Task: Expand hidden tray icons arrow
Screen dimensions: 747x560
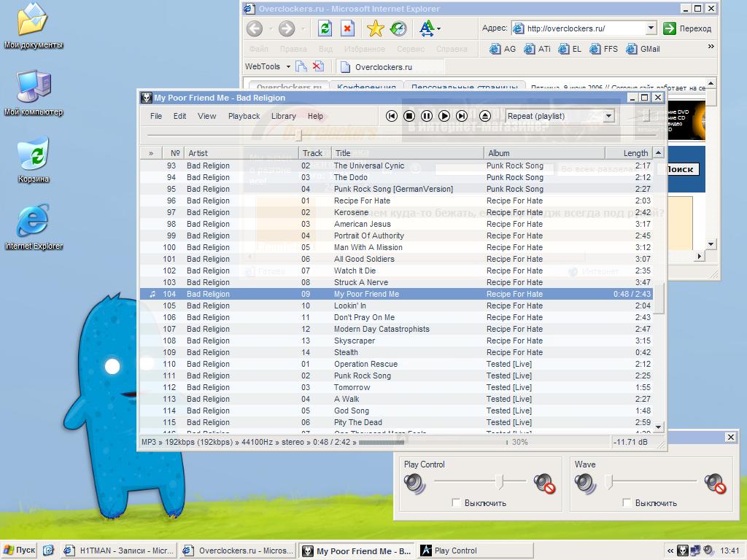Action: 670,551
